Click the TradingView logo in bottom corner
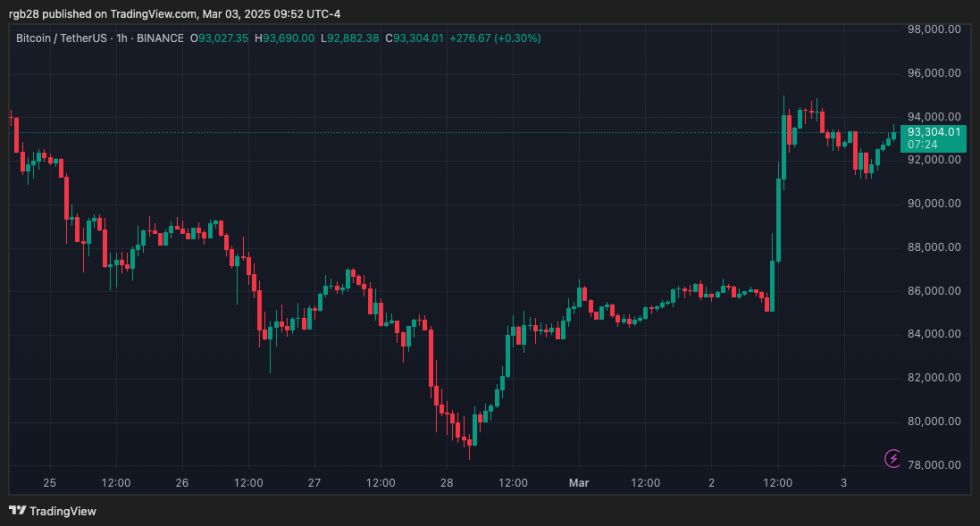The width and height of the screenshot is (980, 526). [x=55, y=511]
